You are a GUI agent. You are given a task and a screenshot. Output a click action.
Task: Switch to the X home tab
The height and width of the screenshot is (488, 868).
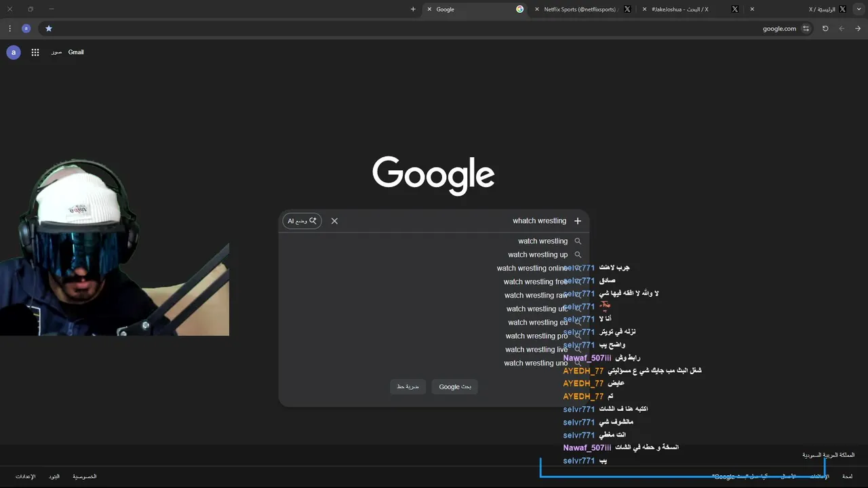pos(798,9)
